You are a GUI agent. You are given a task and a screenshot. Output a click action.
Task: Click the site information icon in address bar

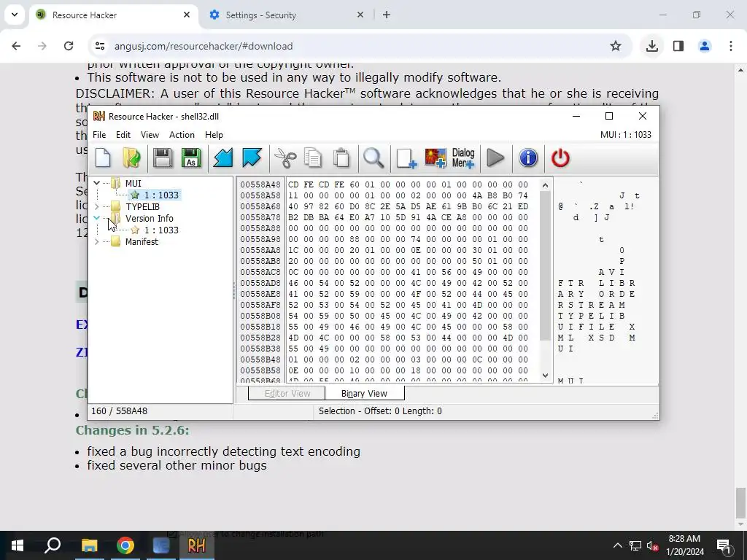coord(100,46)
